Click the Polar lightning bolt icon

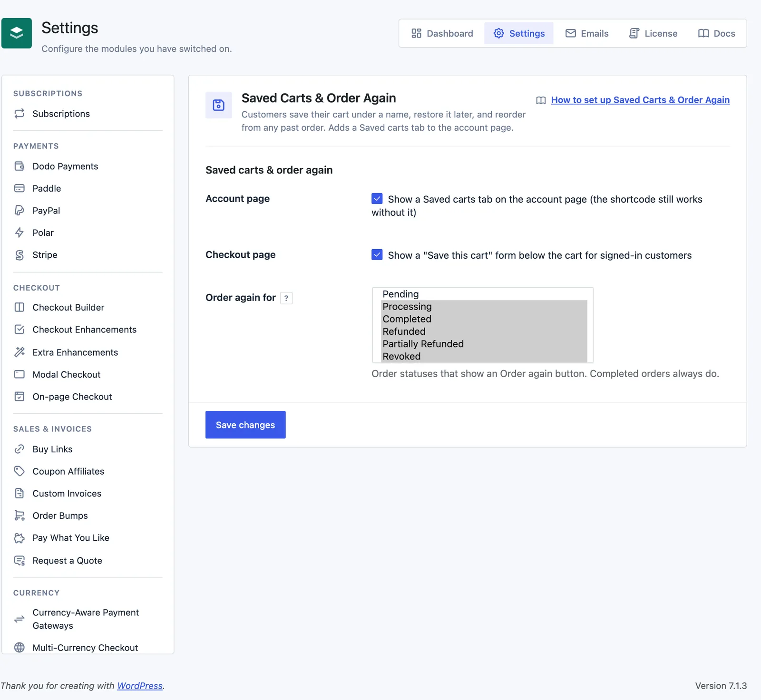tap(20, 233)
